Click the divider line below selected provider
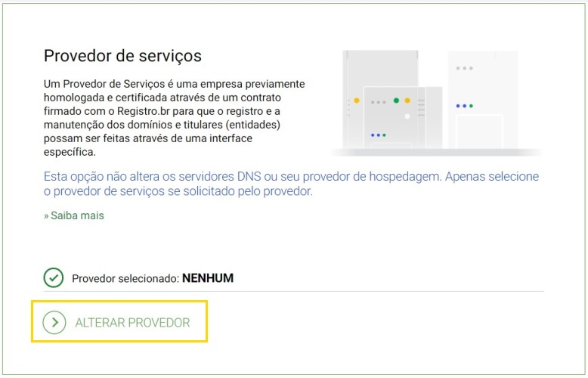The width and height of the screenshot is (588, 378). pyautogui.click(x=293, y=292)
